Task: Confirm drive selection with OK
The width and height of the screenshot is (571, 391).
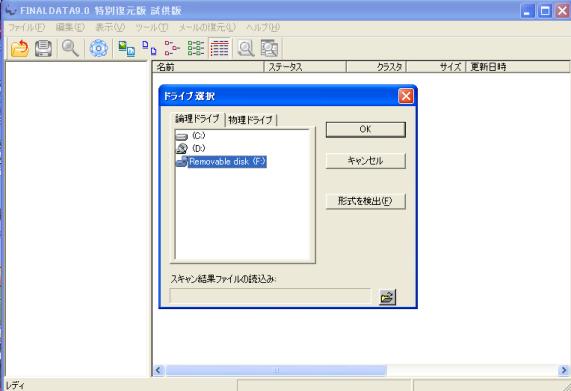Action: pos(365,129)
